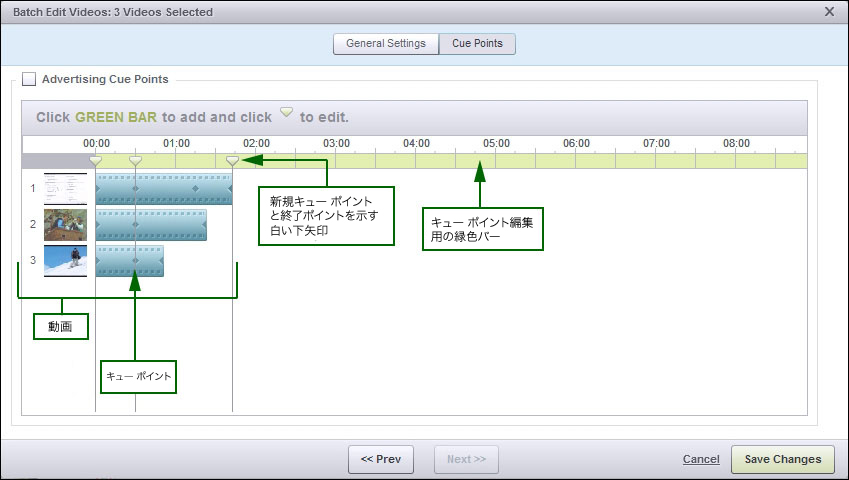Screen dimensions: 849x480
Task: Click the row number 1 label
Action: pyautogui.click(x=33, y=188)
